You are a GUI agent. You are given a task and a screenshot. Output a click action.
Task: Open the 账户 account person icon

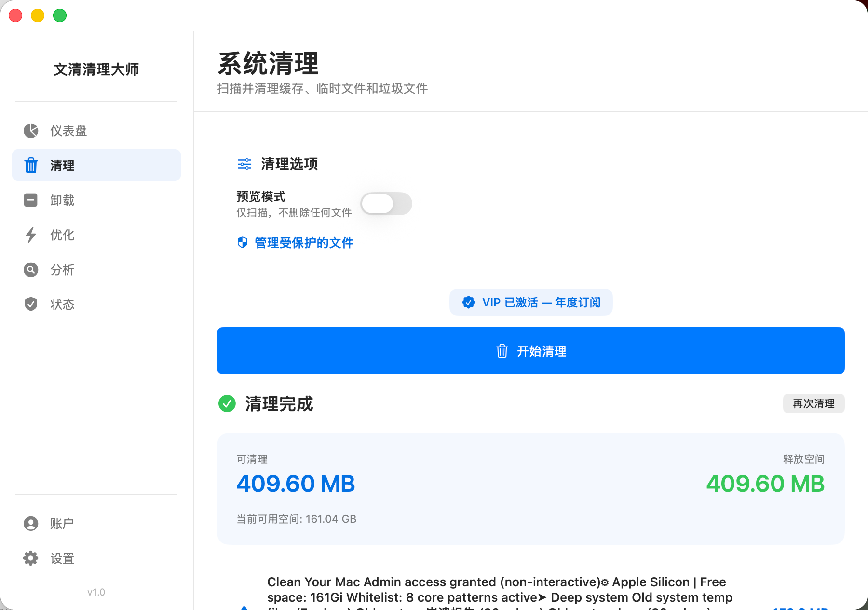point(31,524)
